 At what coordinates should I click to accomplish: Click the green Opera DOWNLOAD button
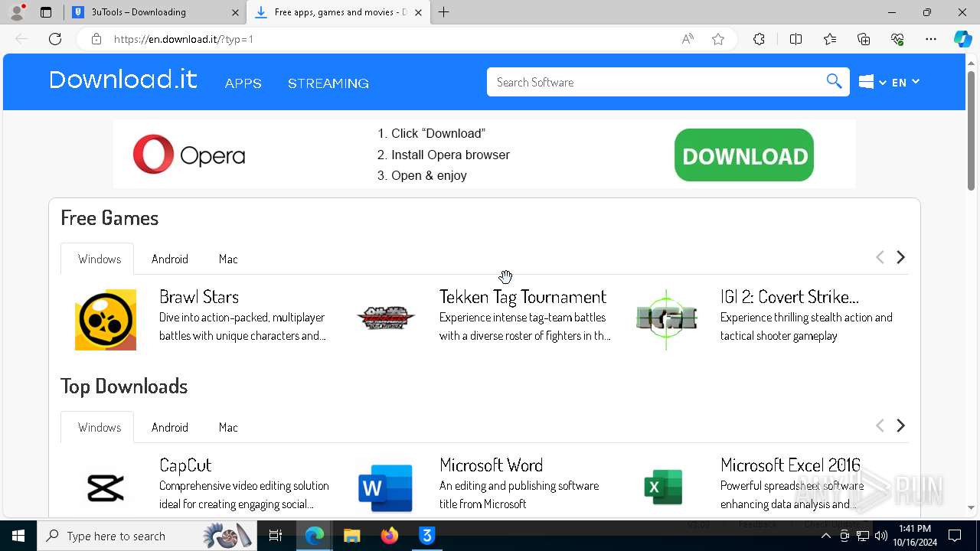744,155
